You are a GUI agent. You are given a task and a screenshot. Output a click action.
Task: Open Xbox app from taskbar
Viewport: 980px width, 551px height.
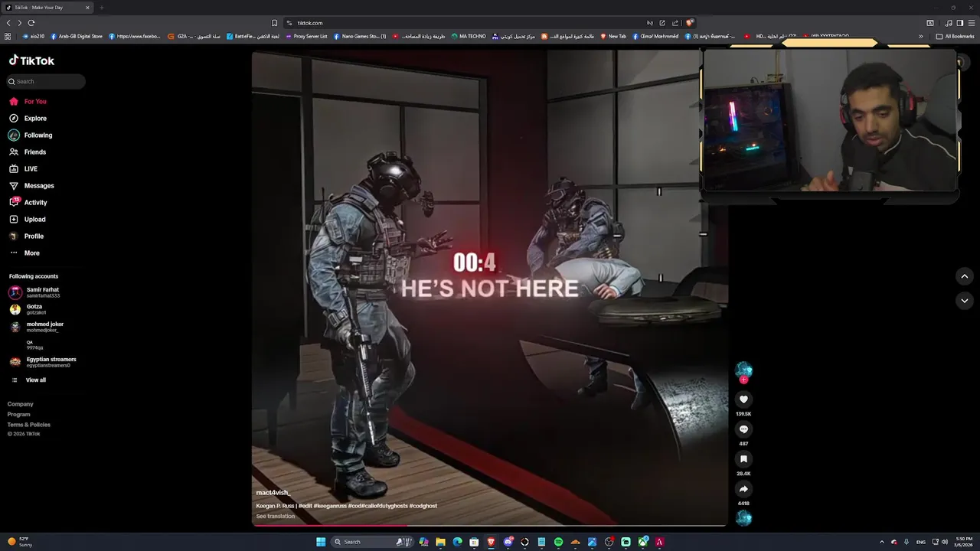tap(642, 542)
